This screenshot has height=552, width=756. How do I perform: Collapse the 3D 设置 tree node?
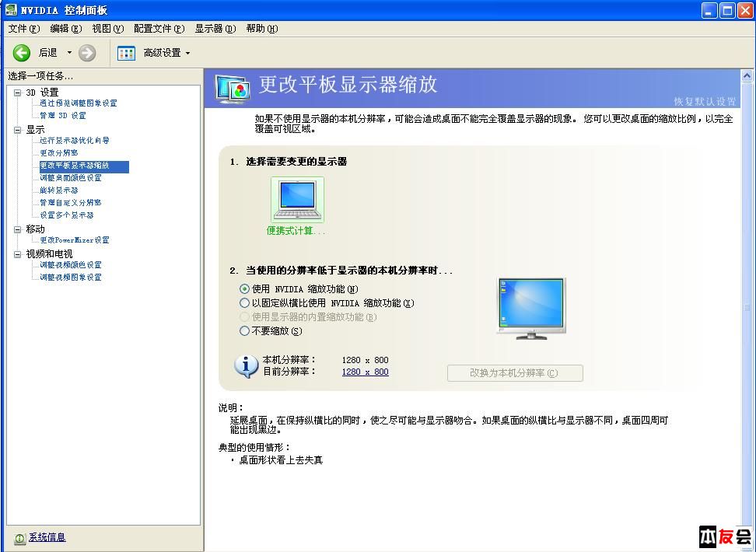(18, 93)
